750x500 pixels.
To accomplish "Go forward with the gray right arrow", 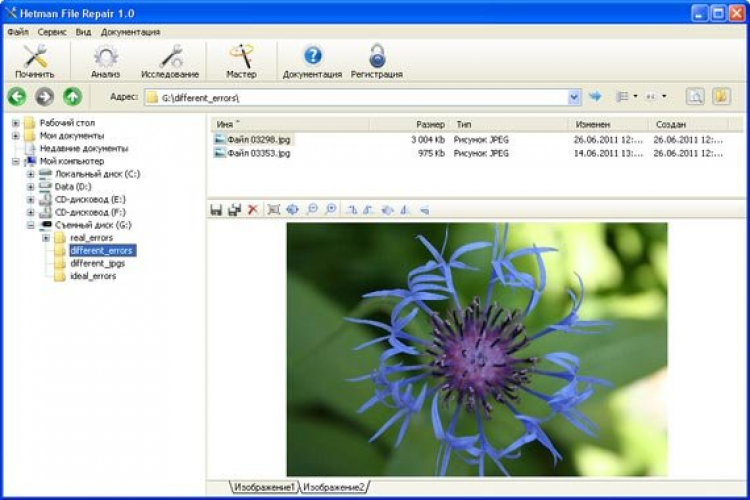I will [44, 97].
